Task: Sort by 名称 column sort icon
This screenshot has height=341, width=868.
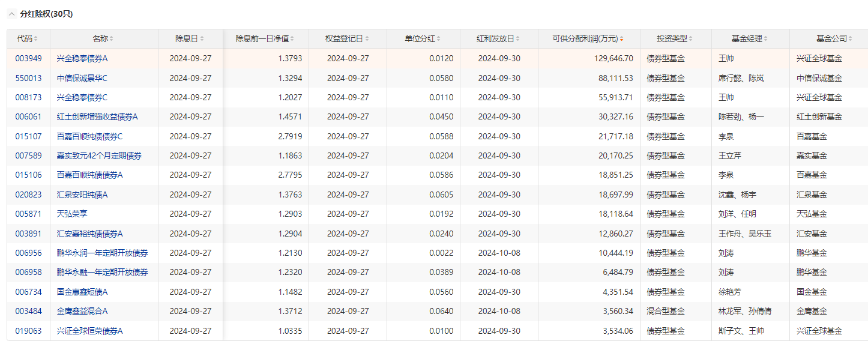Action: click(111, 39)
